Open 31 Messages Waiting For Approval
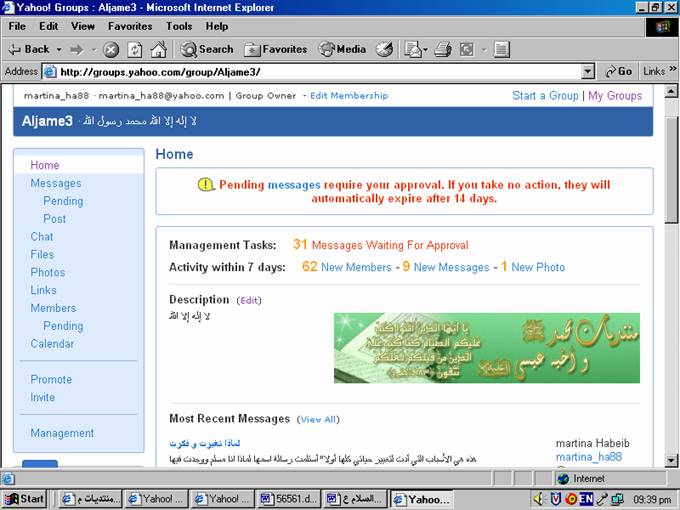680x510 pixels. tap(380, 245)
